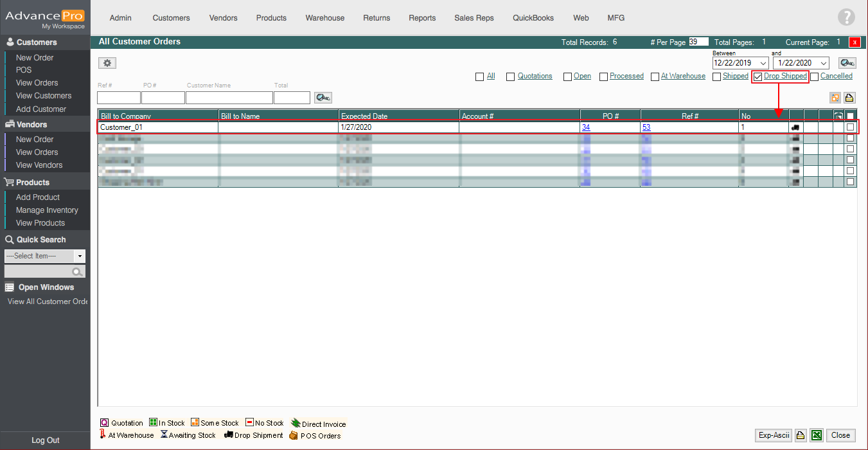Click the date range search icon
The height and width of the screenshot is (450, 868).
(x=847, y=63)
